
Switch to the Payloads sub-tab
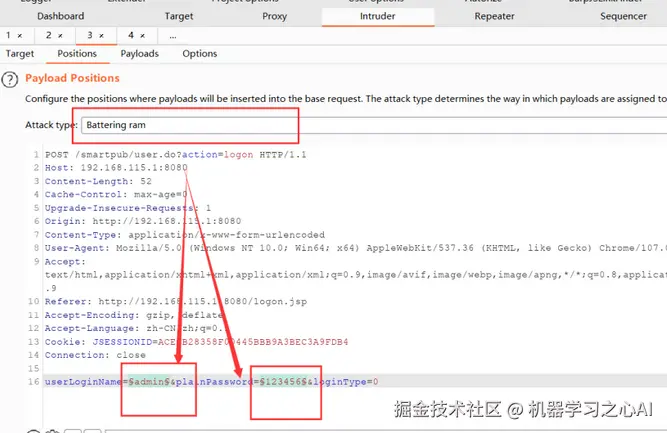pyautogui.click(x=140, y=54)
